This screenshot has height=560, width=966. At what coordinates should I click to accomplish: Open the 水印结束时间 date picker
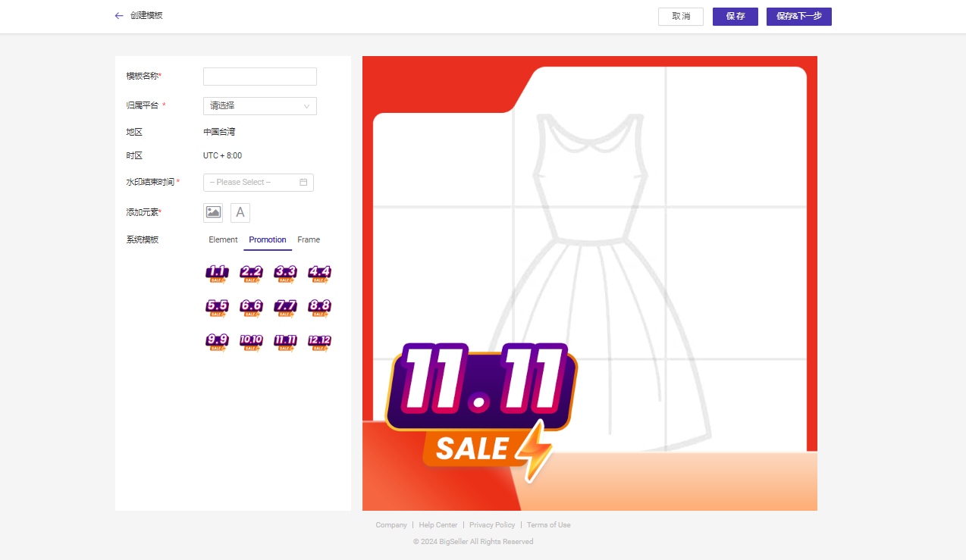click(x=258, y=183)
